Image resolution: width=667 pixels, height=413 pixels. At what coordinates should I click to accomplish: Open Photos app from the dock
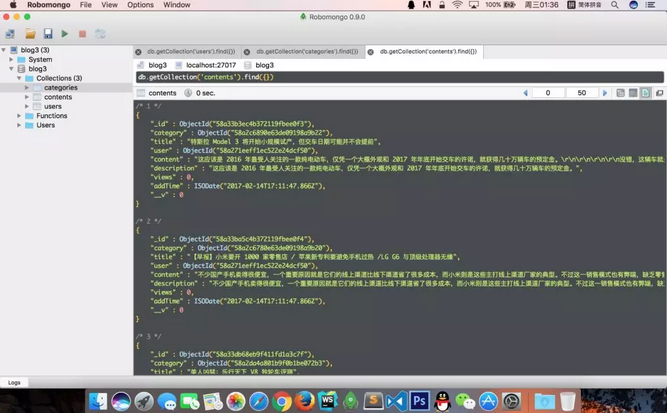236,401
